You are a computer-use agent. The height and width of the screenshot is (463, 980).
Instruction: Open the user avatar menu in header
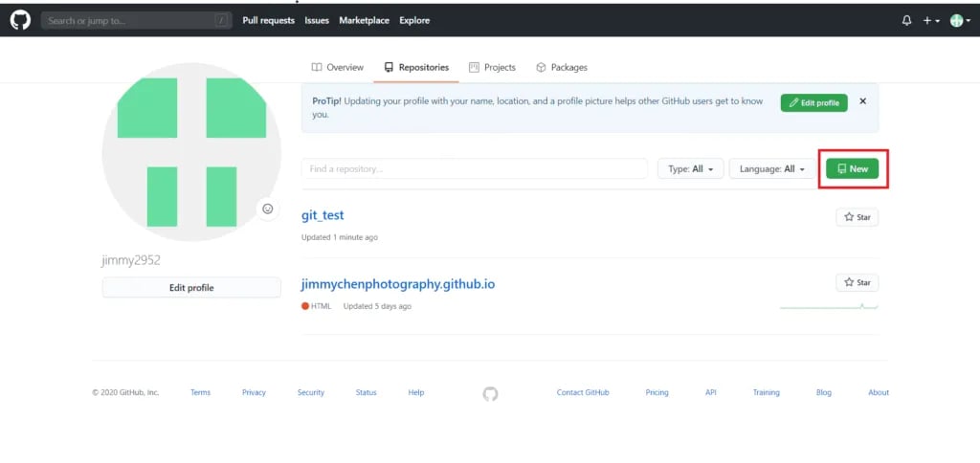click(960, 21)
